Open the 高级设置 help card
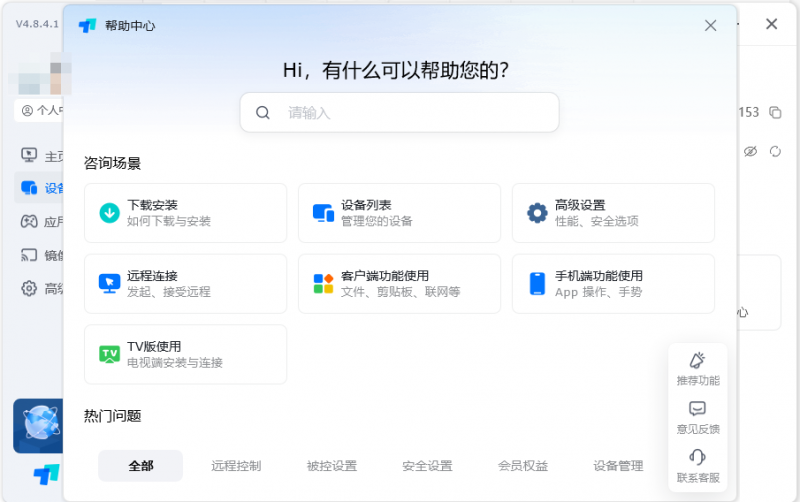The image size is (800, 502). [x=613, y=213]
